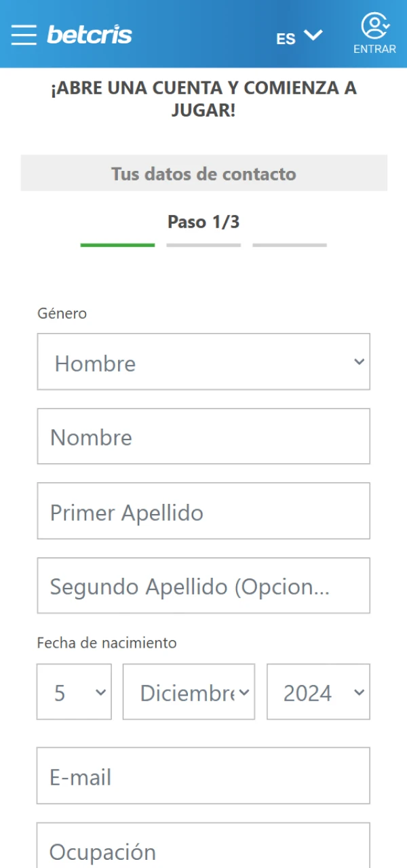Click the year selector chevron

(358, 691)
